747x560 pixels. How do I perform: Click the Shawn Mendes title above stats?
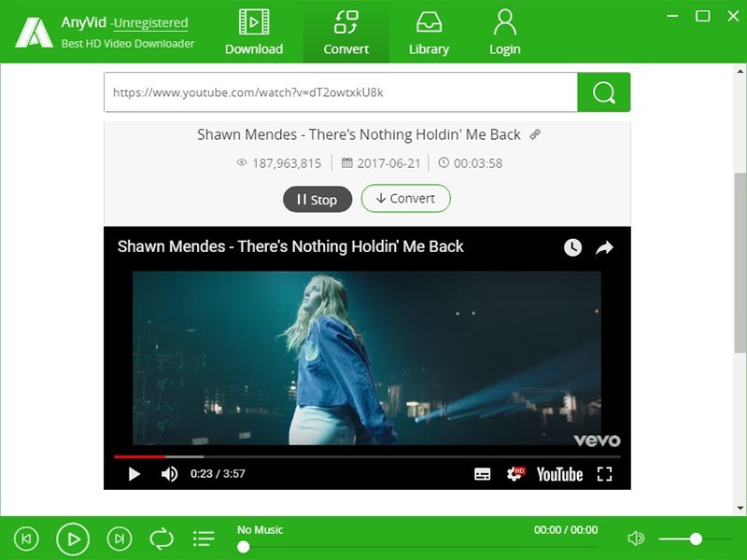359,134
